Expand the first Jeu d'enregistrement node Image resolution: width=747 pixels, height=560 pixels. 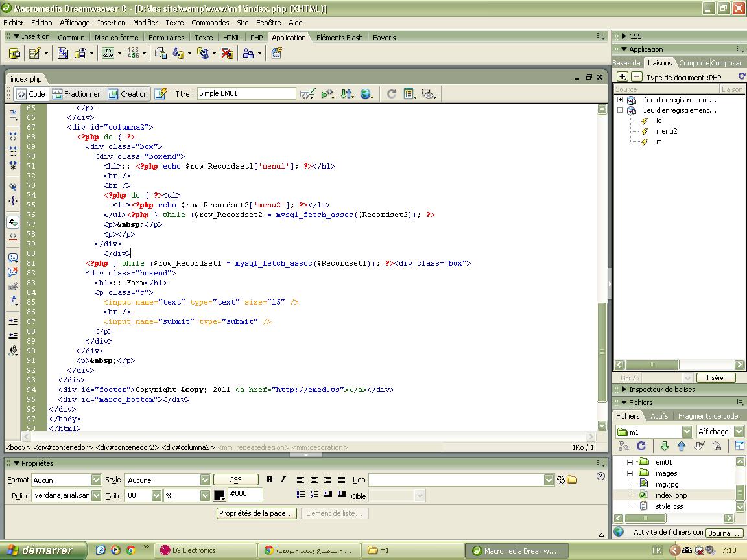pyautogui.click(x=621, y=100)
